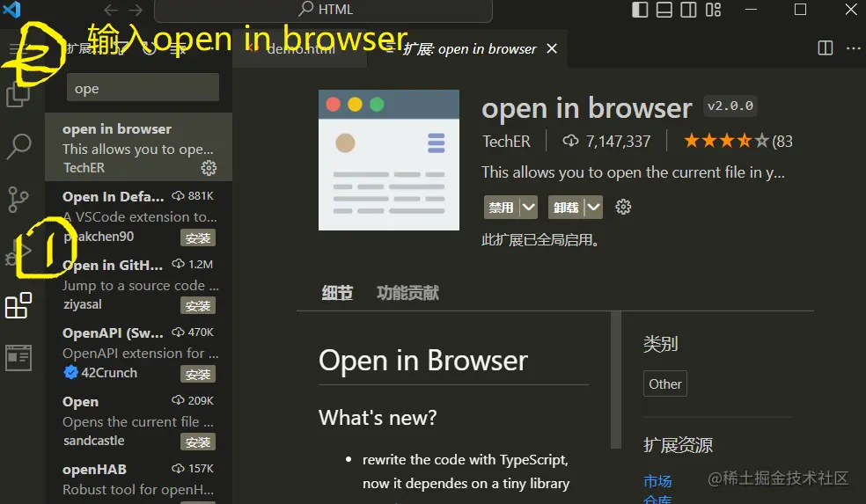Toggle bottom panel layout icon
This screenshot has width=866, height=504.
point(664,10)
